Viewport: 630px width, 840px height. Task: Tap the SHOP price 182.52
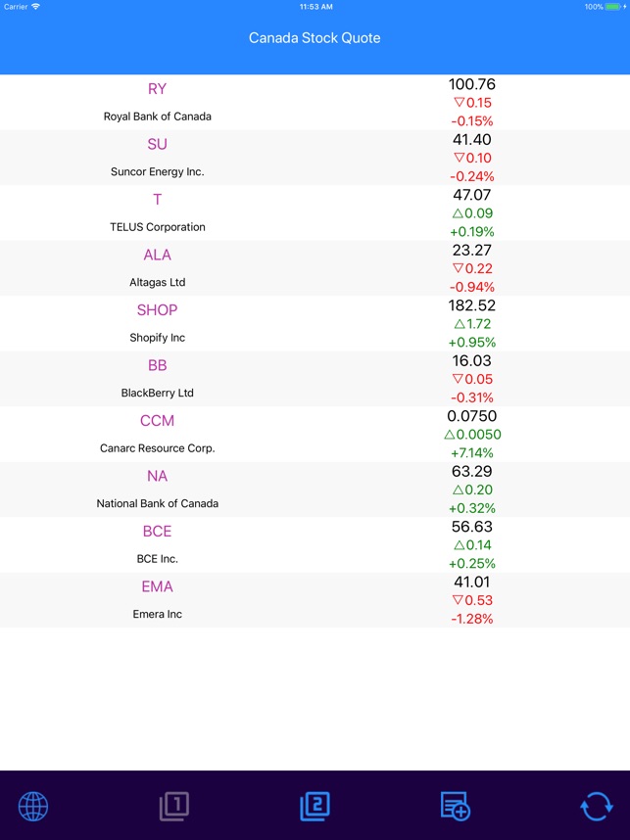pyautogui.click(x=472, y=305)
